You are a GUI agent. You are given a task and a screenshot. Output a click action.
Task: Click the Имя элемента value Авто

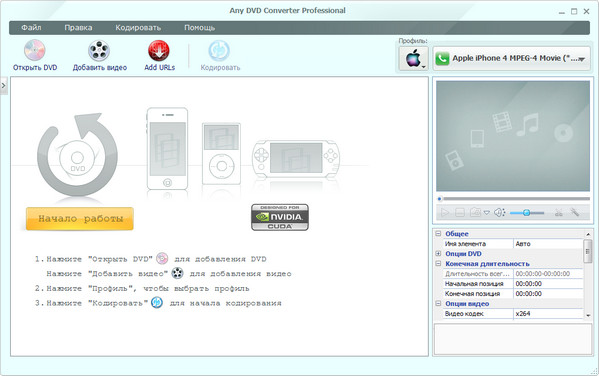click(x=548, y=244)
